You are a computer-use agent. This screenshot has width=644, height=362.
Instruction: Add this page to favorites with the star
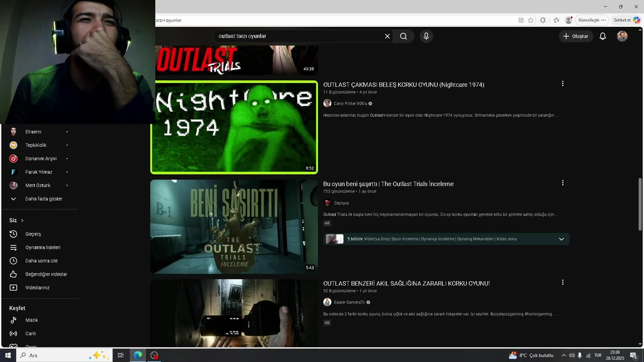tap(531, 20)
